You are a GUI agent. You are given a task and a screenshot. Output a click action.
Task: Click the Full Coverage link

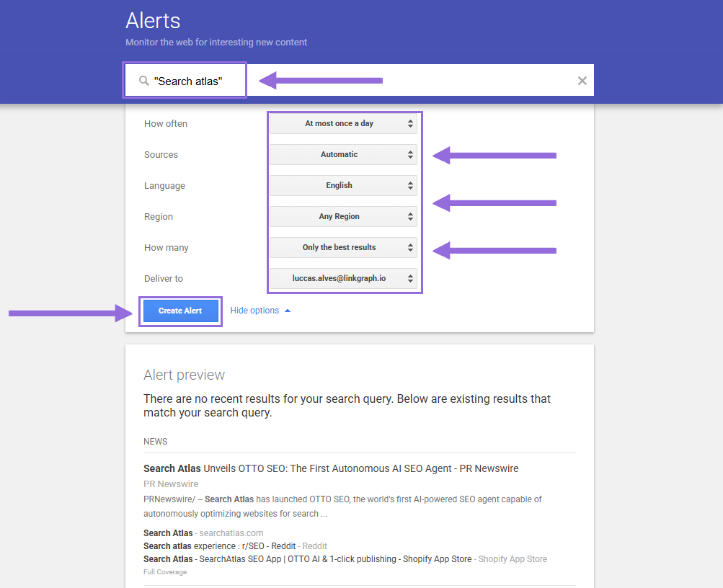point(165,572)
